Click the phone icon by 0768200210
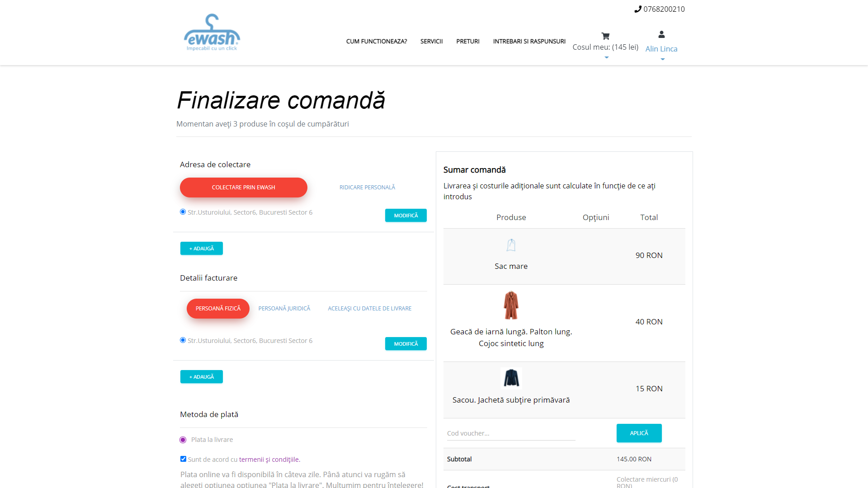The image size is (868, 488). 638,9
